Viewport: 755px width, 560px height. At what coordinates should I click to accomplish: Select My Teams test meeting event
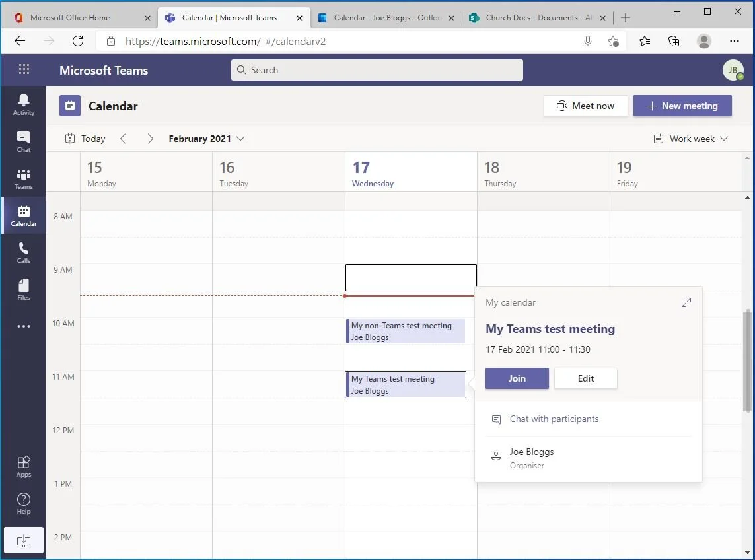coord(406,385)
